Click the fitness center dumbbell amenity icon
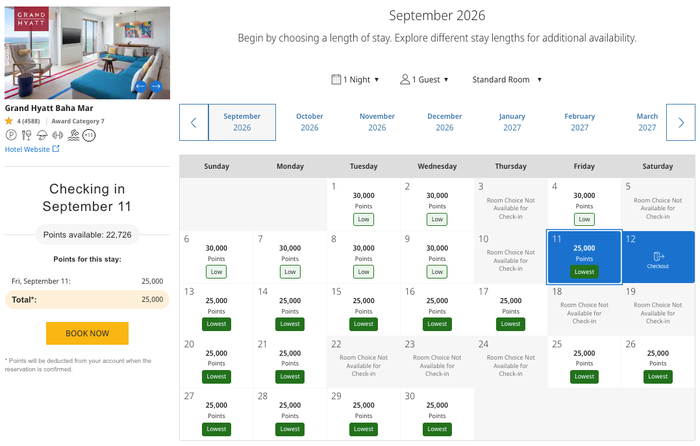Screen dimensions: 700x446 58,135
